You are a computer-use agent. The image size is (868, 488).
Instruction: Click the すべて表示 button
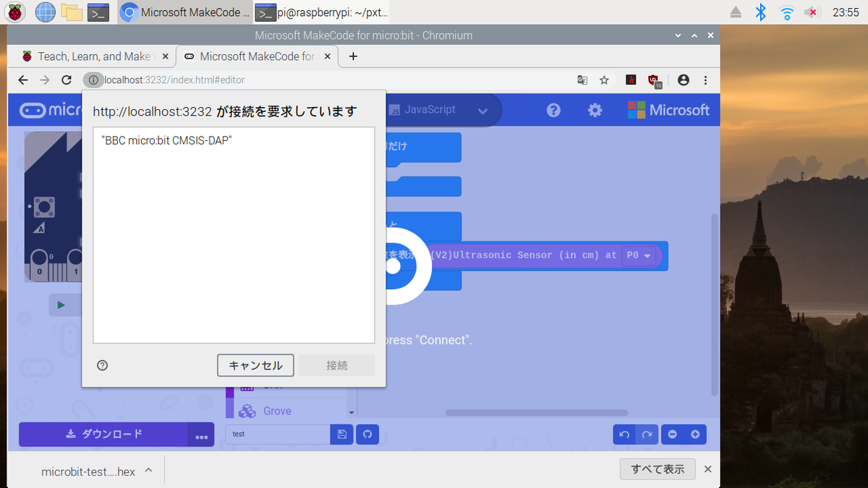658,469
